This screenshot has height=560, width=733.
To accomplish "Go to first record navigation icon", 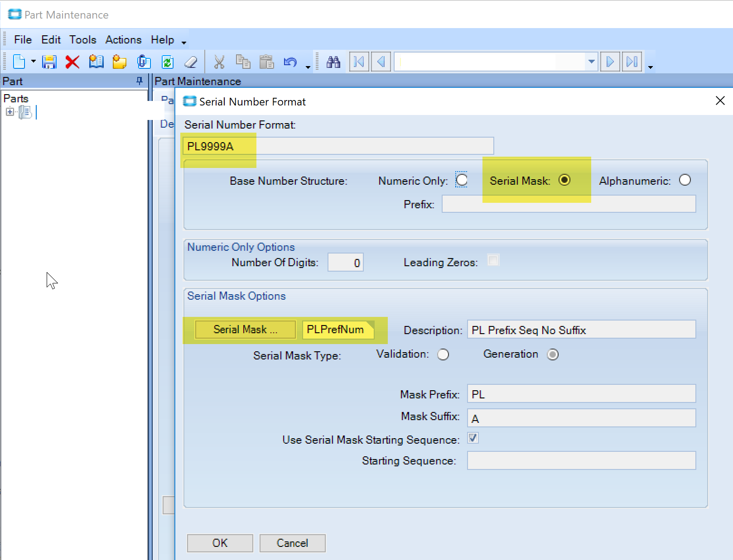I will [x=359, y=62].
